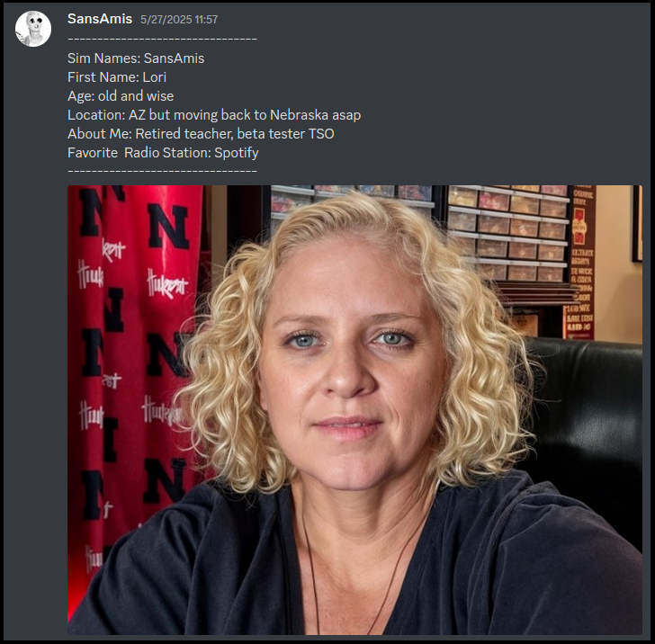Click the 5/27/2025 11:57 message timestamp
This screenshot has height=644, width=655.
coord(179,20)
